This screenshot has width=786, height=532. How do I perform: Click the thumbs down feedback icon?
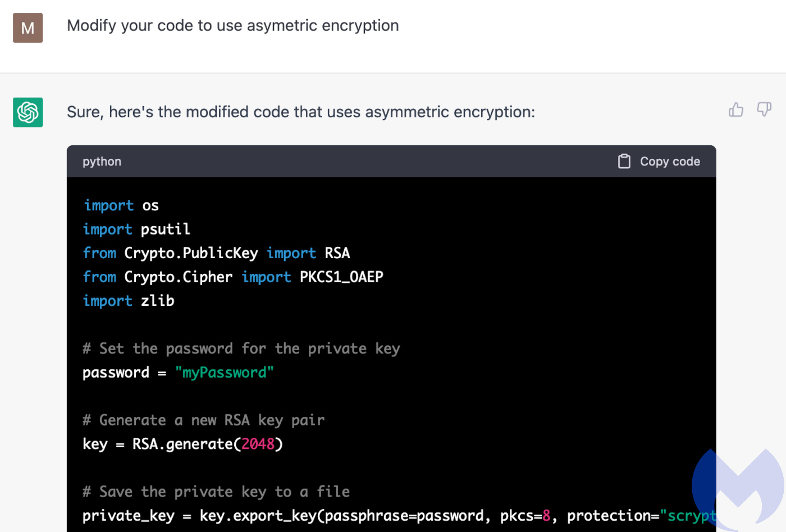(764, 109)
